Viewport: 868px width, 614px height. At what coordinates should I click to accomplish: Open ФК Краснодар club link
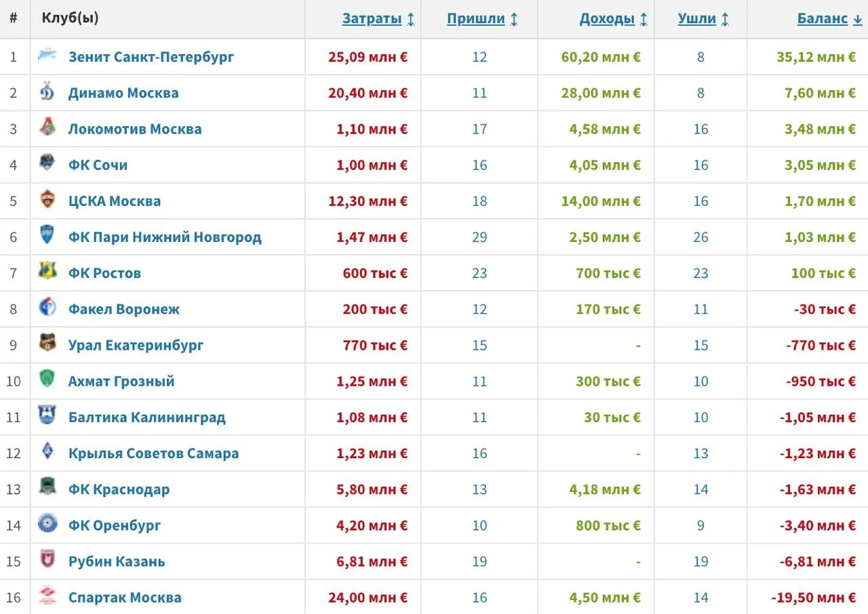tap(119, 489)
